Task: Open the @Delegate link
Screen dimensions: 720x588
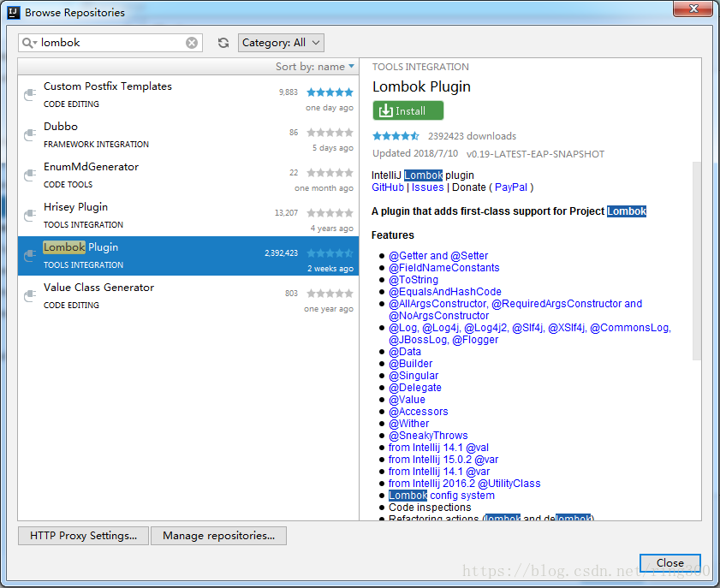Action: coord(415,388)
